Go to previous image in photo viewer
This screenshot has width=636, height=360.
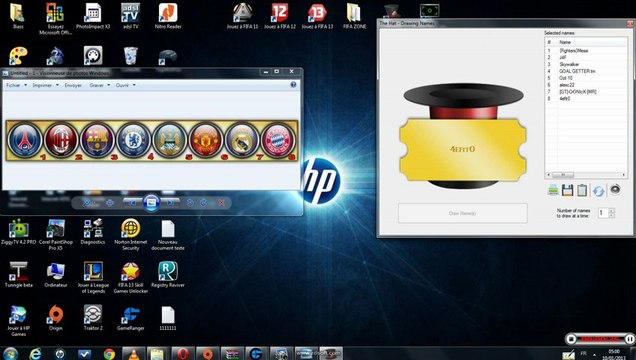pos(132,202)
